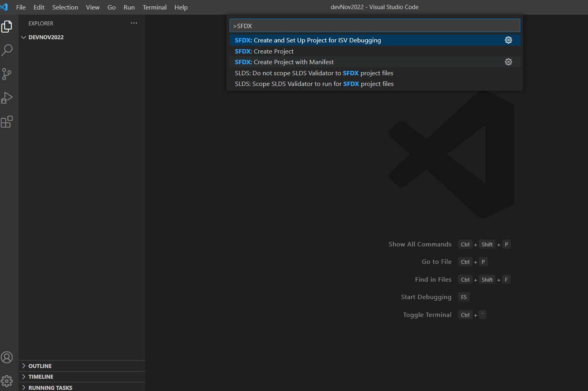Open the Terminal menu
The width and height of the screenshot is (588, 391).
[x=155, y=7]
